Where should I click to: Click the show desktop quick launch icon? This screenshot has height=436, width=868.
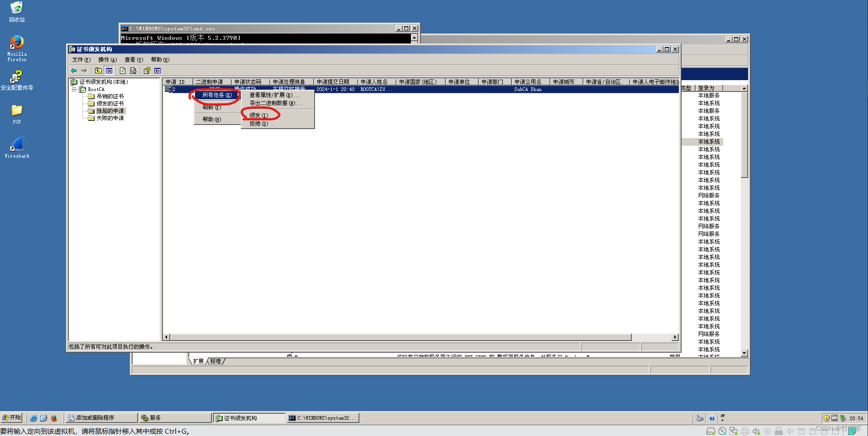[x=43, y=418]
